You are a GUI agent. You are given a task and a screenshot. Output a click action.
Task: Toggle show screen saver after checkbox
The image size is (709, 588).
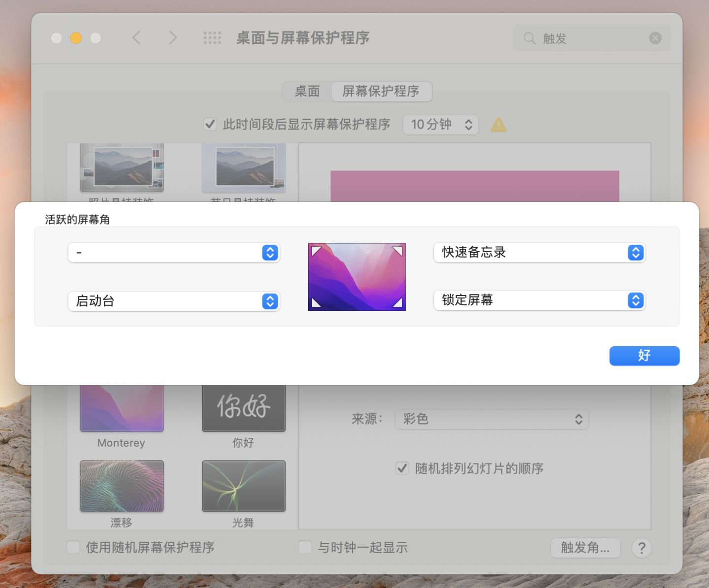coord(210,124)
